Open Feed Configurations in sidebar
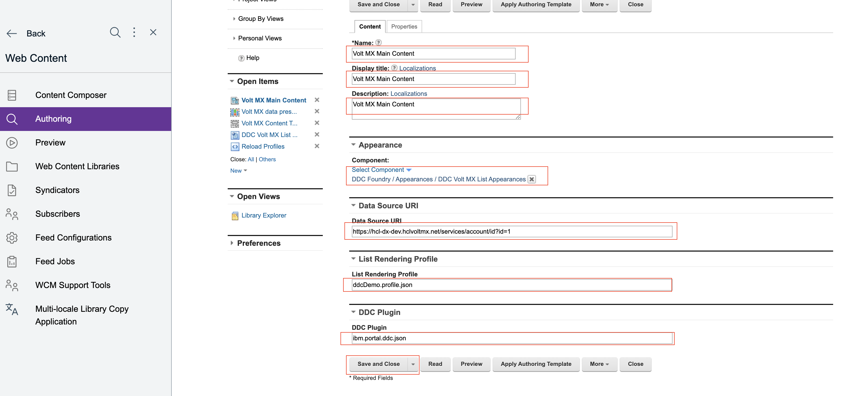 pos(73,238)
